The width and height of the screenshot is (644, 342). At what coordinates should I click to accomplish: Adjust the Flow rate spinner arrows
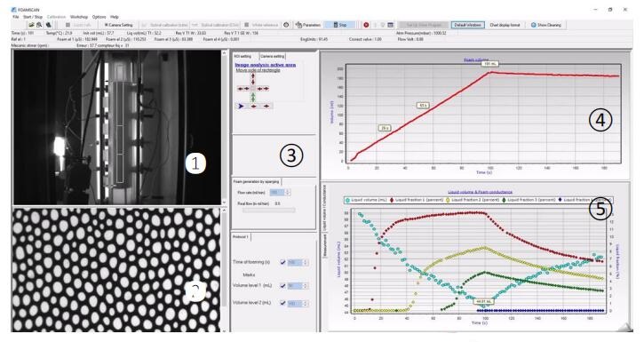pos(288,192)
